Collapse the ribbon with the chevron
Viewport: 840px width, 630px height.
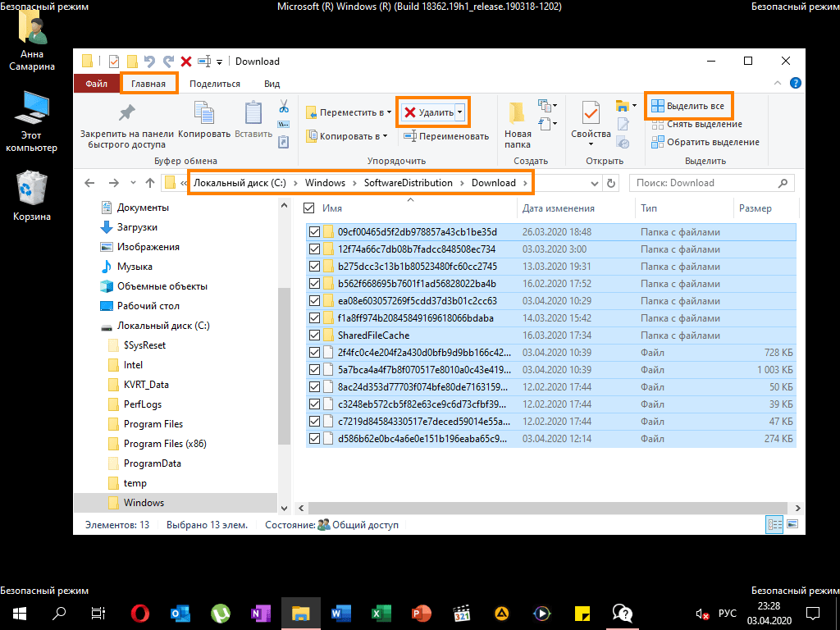click(x=778, y=83)
